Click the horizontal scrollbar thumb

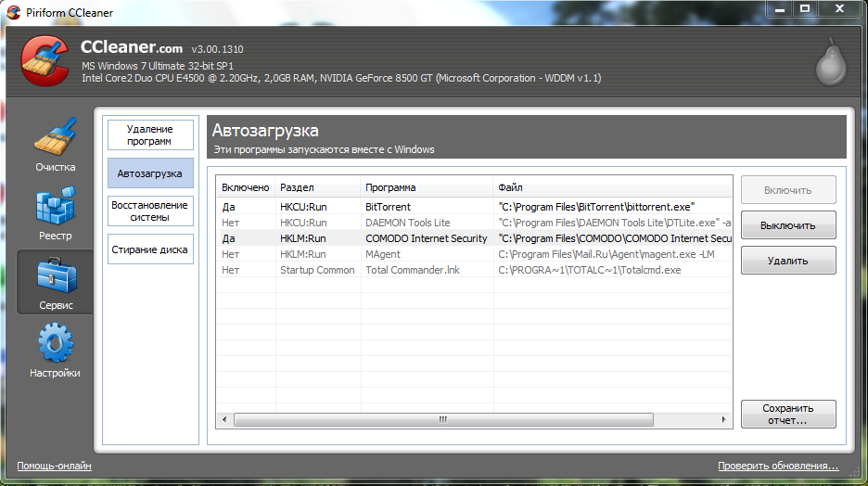tap(443, 419)
